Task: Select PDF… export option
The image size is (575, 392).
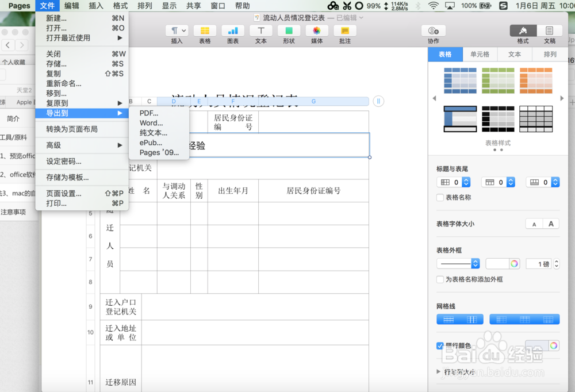Action: 148,113
